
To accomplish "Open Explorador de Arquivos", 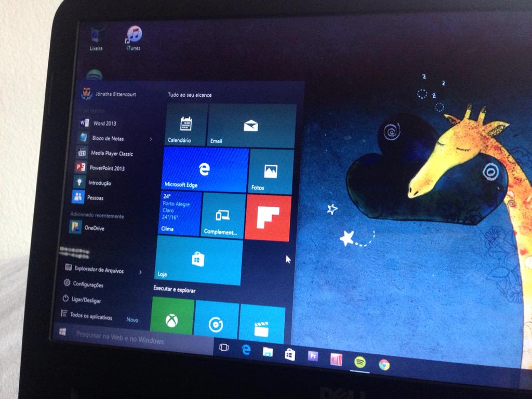I will 95,269.
